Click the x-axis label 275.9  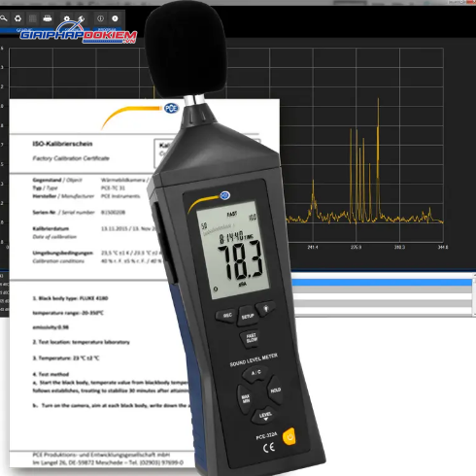356,247
